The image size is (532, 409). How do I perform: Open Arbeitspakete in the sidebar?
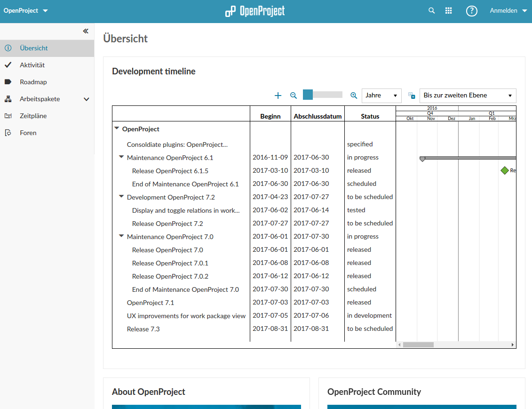pos(40,99)
